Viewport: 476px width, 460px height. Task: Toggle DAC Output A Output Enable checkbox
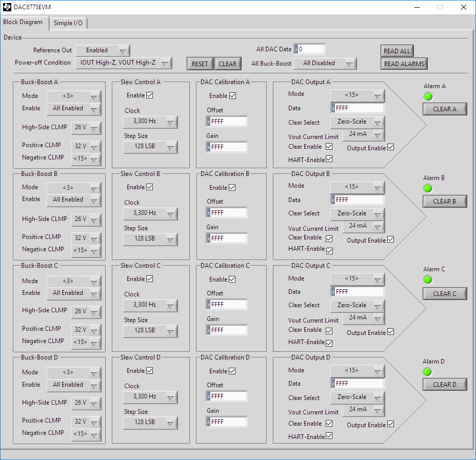391,147
